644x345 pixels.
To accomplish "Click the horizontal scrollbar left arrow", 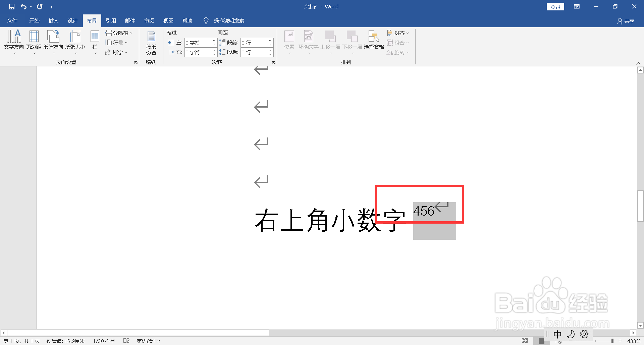I will pos(4,333).
